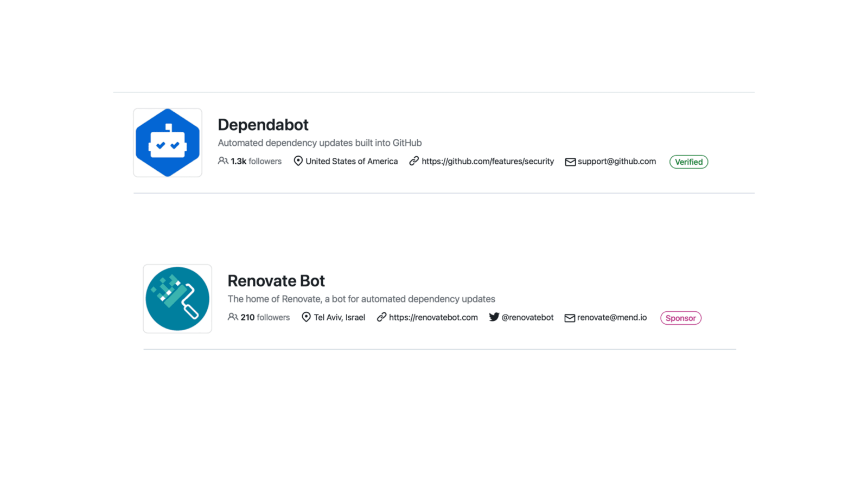This screenshot has height=488, width=868.
Task: Click the followers people icon for Renovate Bot
Action: click(233, 317)
